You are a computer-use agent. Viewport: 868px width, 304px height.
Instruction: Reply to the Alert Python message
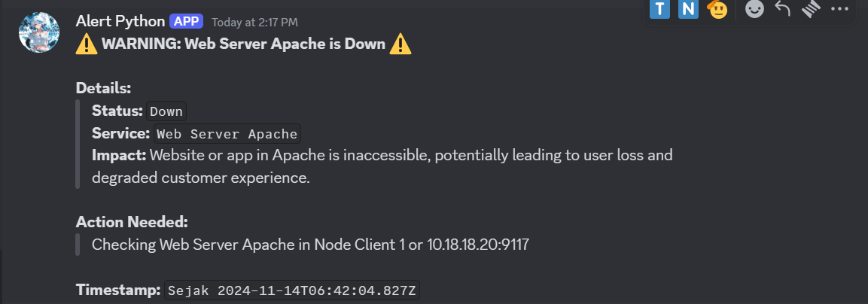(x=782, y=9)
